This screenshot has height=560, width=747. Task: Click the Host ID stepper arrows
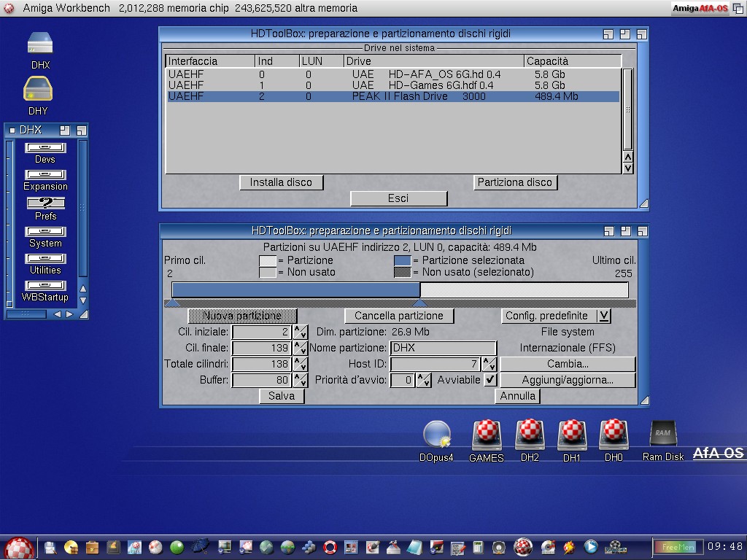(x=489, y=364)
